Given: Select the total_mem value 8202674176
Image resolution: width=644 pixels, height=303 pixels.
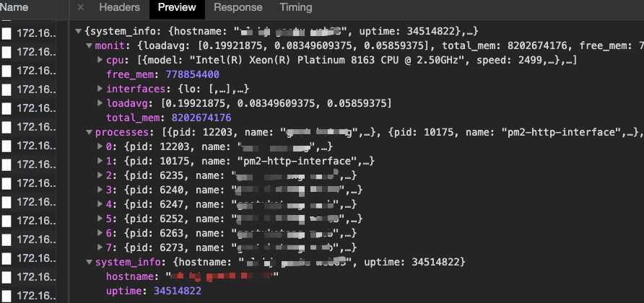Looking at the screenshot, I should (201, 118).
